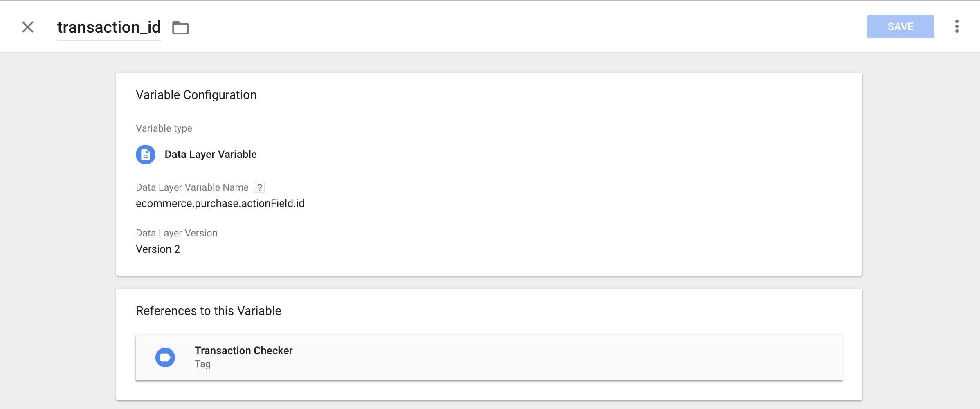Click the Variable type label
Image resolution: width=980 pixels, height=409 pixels.
(x=164, y=128)
